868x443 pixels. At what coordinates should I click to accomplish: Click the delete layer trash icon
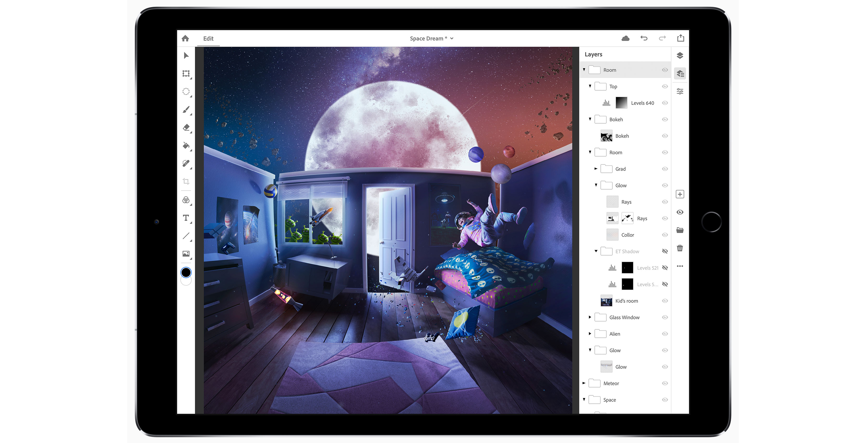tap(680, 248)
